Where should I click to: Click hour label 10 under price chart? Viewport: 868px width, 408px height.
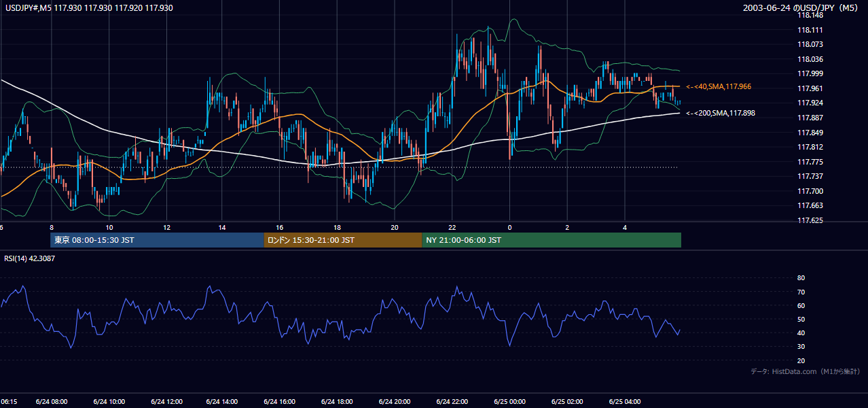109,228
